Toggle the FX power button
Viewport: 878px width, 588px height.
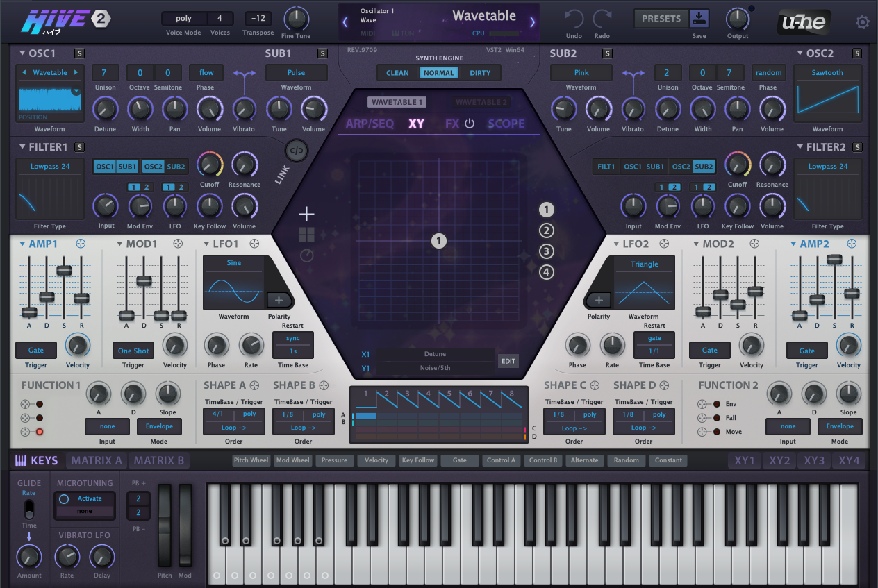coord(470,124)
